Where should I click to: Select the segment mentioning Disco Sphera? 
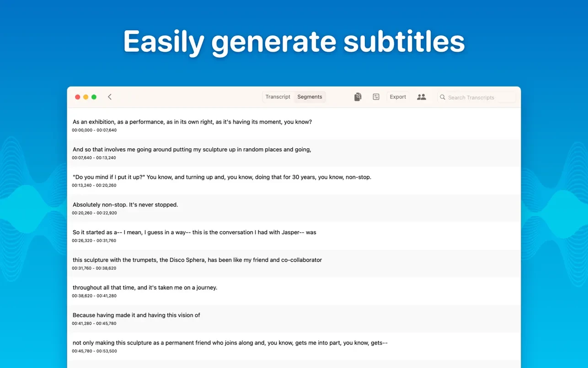197,260
